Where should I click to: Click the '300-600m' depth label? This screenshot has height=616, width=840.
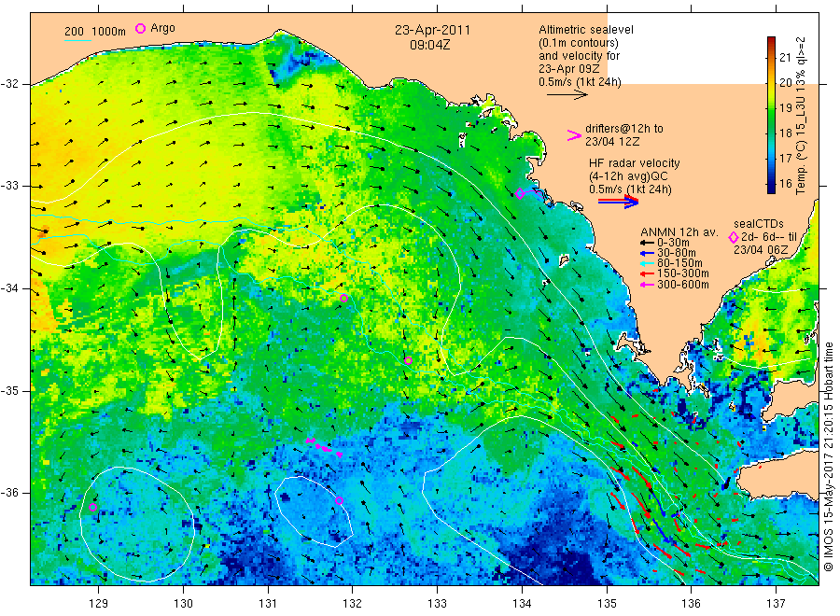pyautogui.click(x=683, y=285)
